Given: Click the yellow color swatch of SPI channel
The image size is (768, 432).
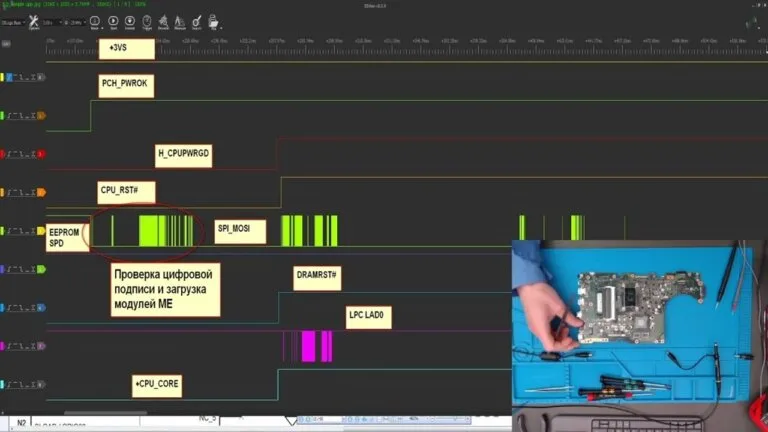Looking at the screenshot, I should point(2,231).
